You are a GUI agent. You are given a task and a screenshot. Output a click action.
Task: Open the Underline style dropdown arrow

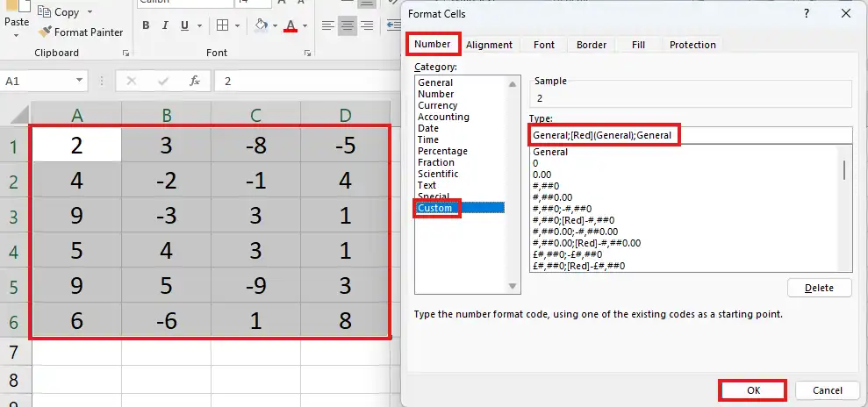(x=198, y=25)
